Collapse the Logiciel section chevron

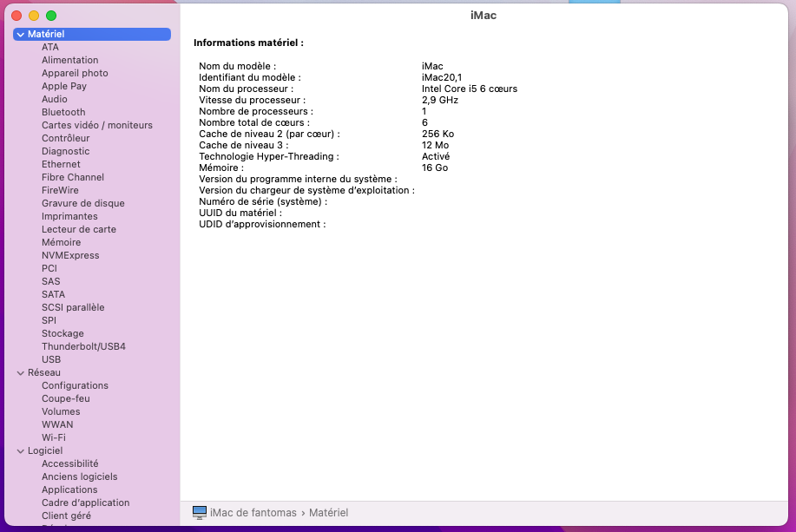click(x=21, y=450)
